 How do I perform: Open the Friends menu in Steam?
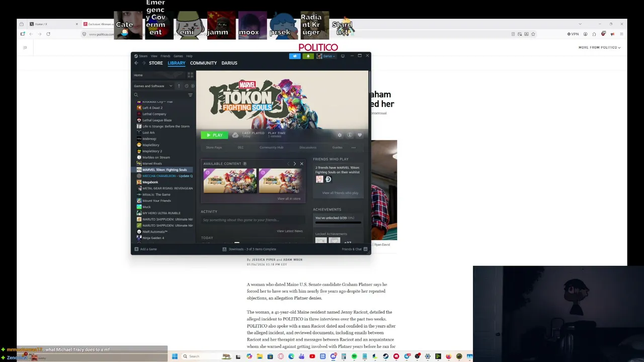[x=166, y=56]
